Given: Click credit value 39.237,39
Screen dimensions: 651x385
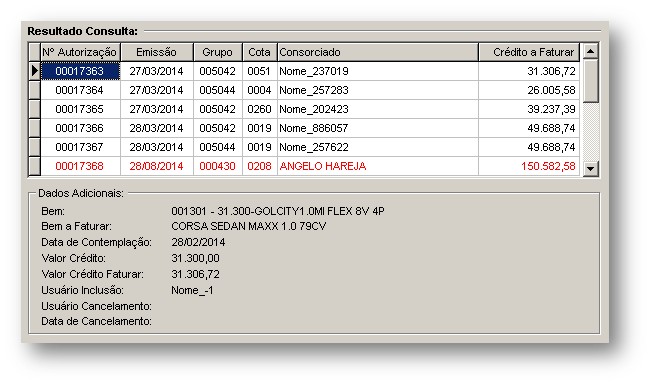Looking at the screenshot, I should (x=529, y=109).
